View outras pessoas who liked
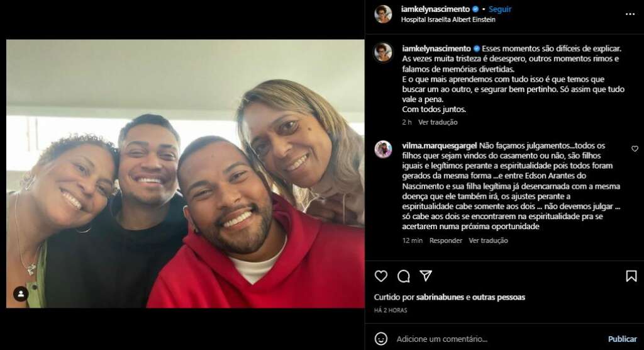This screenshot has width=644, height=350. pos(499,297)
